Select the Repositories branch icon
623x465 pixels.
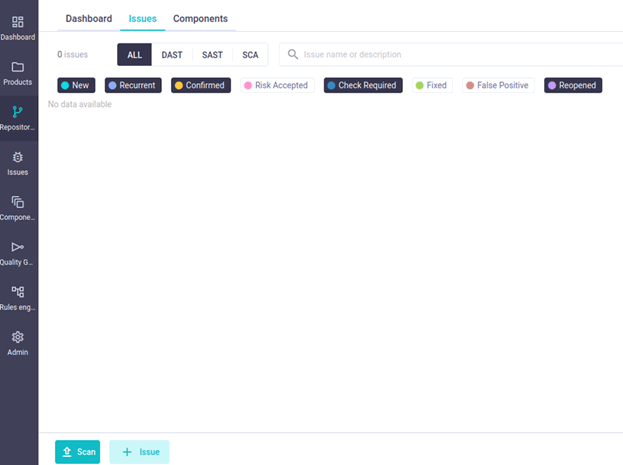18,117
